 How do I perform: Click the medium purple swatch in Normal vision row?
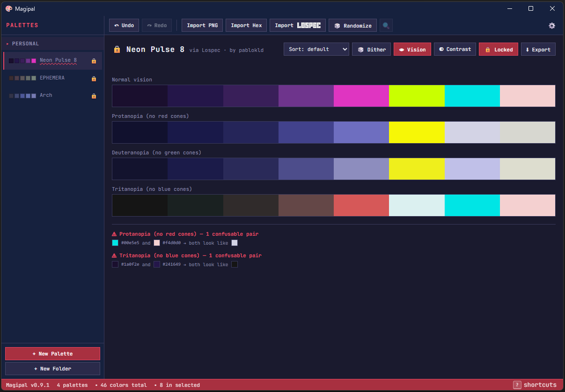306,96
